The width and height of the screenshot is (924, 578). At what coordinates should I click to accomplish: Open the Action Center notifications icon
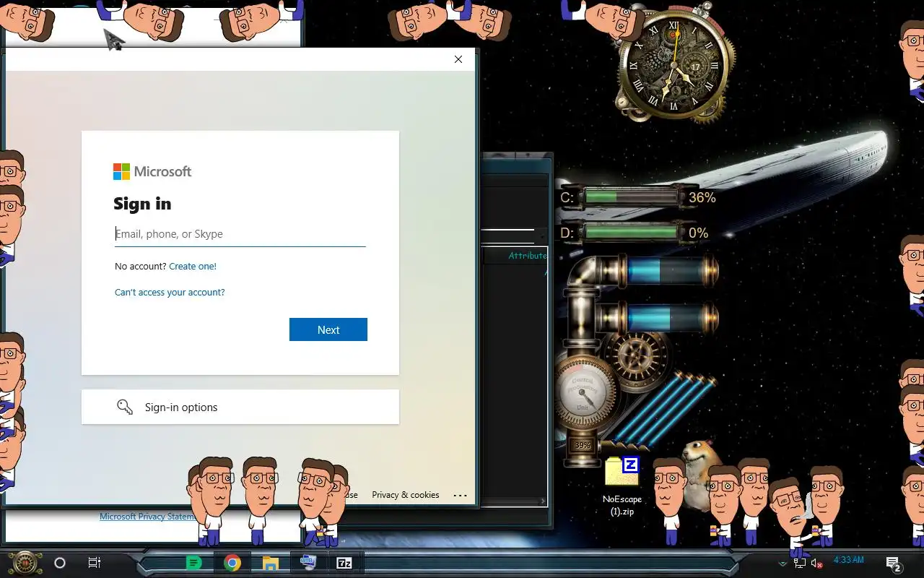point(894,564)
